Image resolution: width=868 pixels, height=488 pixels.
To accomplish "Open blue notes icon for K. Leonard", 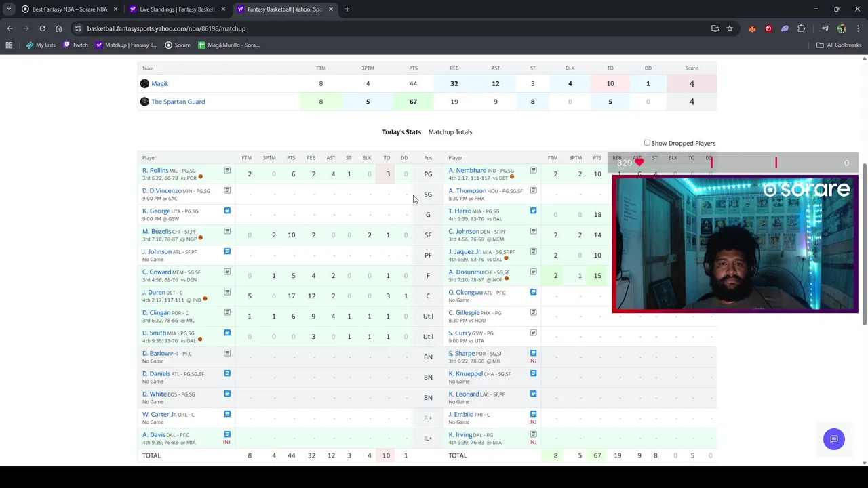I will tap(533, 394).
